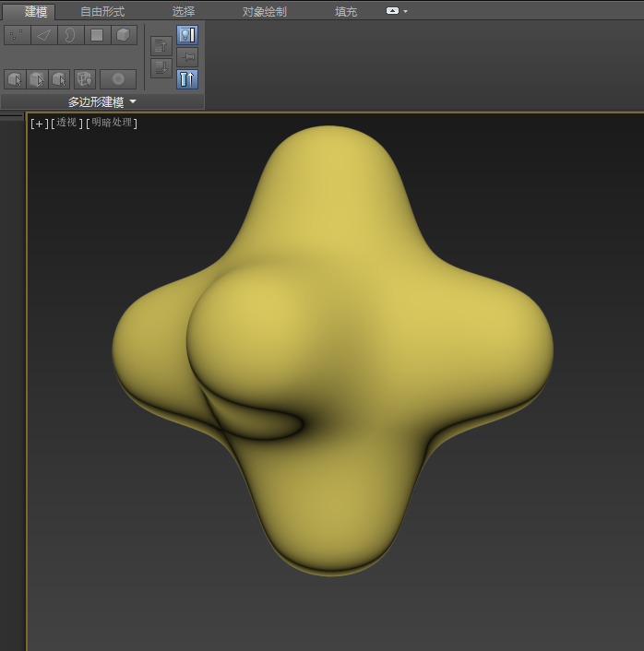Open the 对象绘制 tab

click(264, 11)
